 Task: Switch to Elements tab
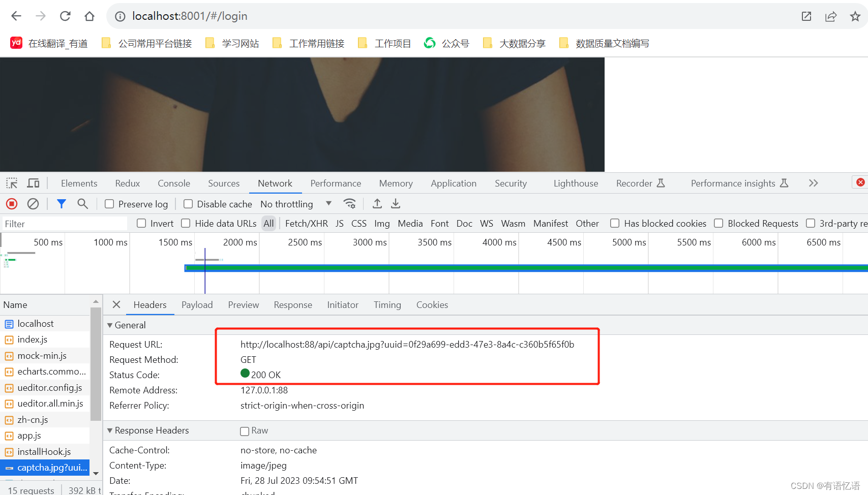[79, 183]
